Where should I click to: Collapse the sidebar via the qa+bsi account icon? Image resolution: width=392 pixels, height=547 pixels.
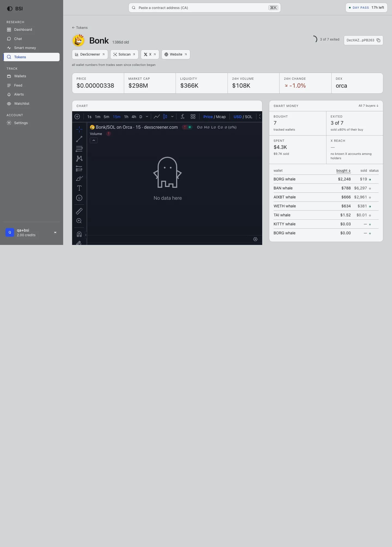[55, 232]
